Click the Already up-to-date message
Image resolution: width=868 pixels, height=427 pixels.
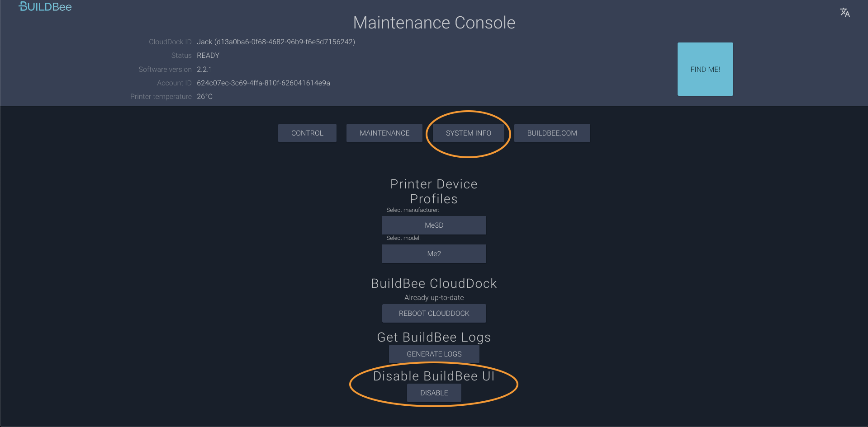pos(434,297)
